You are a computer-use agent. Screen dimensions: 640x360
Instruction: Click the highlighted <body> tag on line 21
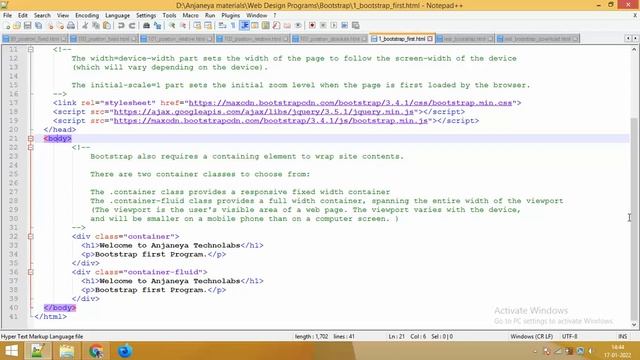click(58, 138)
